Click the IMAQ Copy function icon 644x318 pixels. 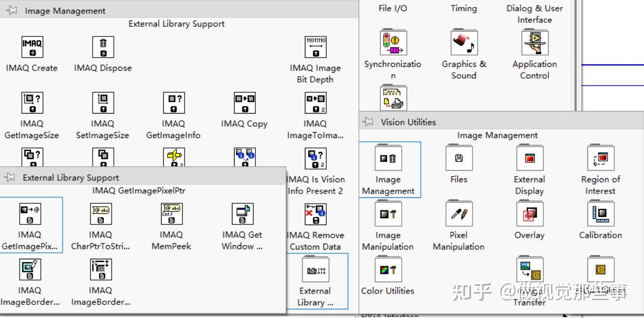coord(244,102)
